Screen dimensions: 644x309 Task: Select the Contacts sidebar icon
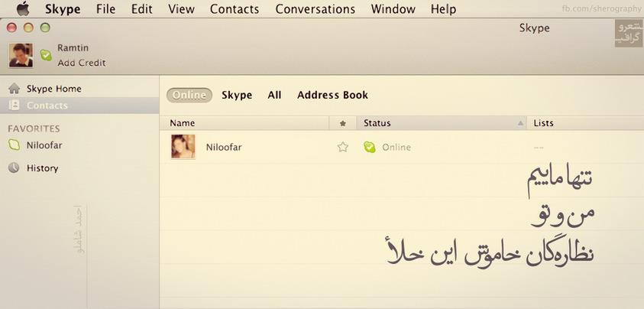coord(14,106)
